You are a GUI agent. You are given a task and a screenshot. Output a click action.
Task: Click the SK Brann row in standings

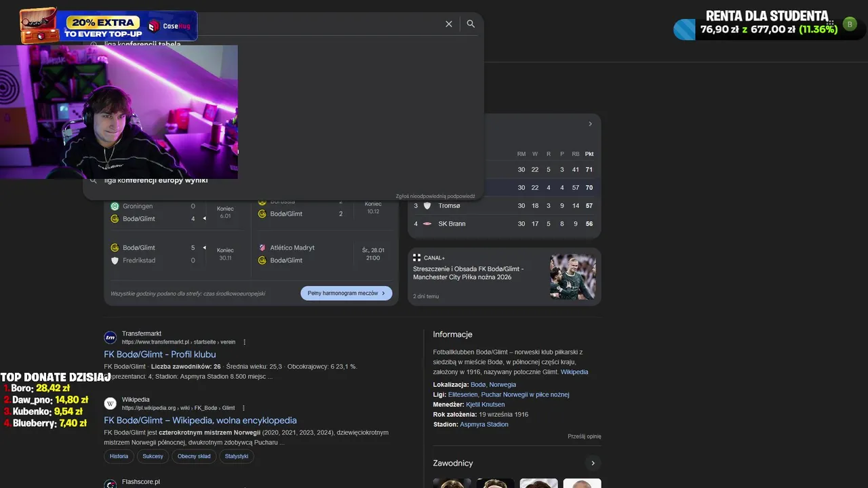point(504,224)
